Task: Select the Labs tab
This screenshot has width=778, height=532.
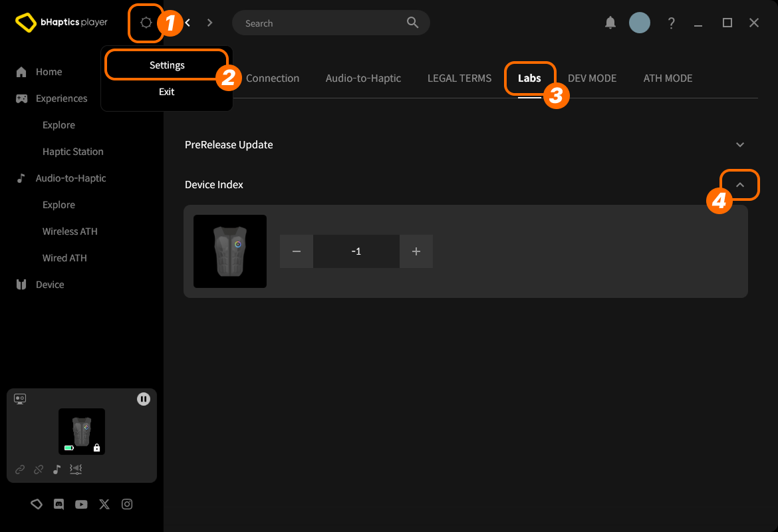Action: (529, 78)
